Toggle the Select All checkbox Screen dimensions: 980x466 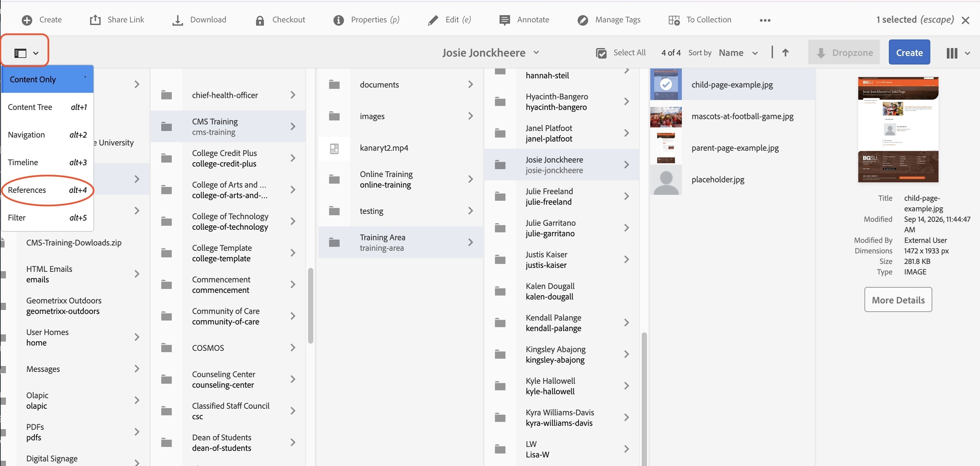[x=601, y=53]
